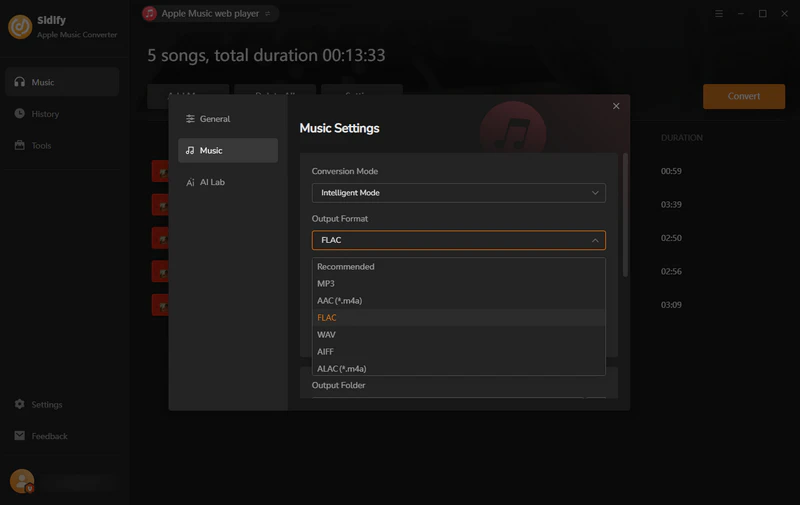Image resolution: width=800 pixels, height=505 pixels.
Task: Click the 03:09 song duration
Action: pyautogui.click(x=671, y=305)
